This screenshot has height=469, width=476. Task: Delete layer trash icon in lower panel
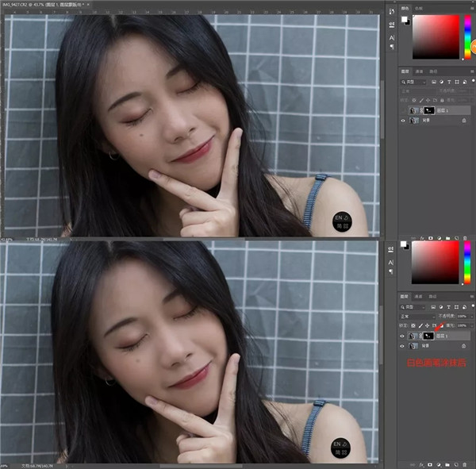(464, 465)
